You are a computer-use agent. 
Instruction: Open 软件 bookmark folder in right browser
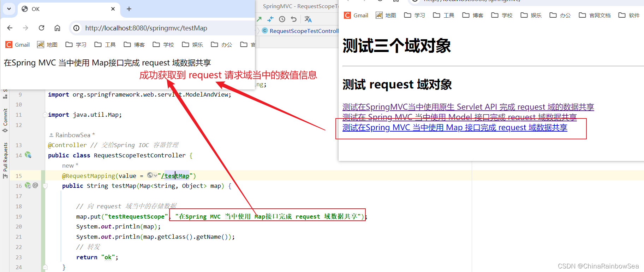tap(629, 15)
